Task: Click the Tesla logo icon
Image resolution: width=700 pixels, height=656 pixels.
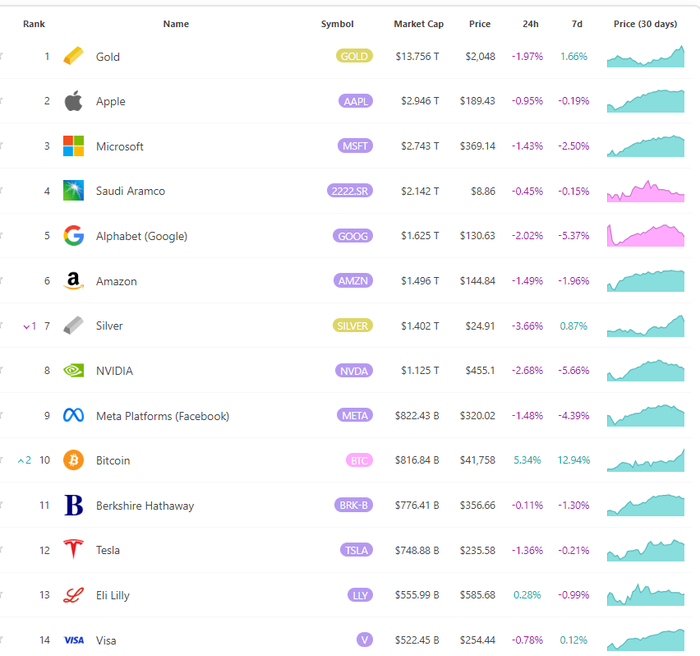Action: click(x=74, y=550)
